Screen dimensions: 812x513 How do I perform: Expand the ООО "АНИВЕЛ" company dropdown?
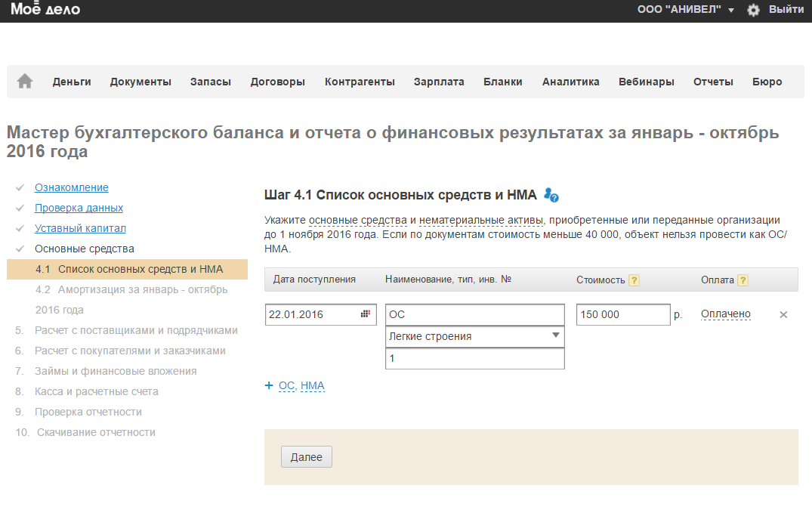click(685, 10)
